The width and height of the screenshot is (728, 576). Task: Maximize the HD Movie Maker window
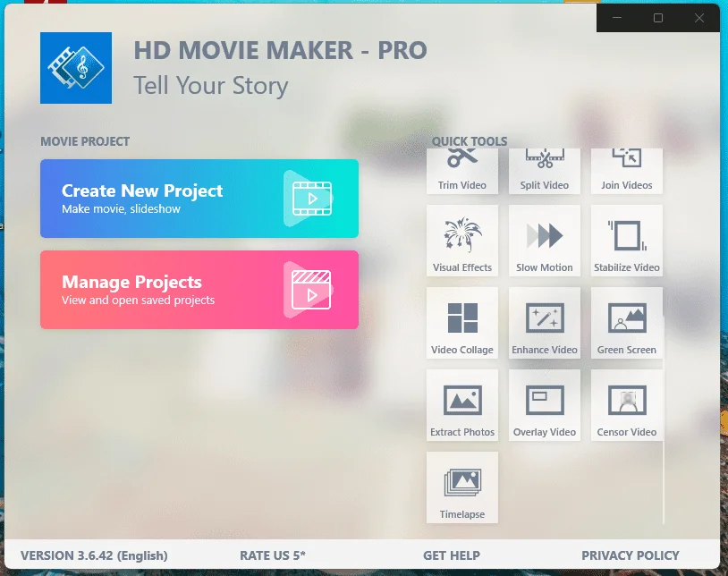(x=658, y=18)
